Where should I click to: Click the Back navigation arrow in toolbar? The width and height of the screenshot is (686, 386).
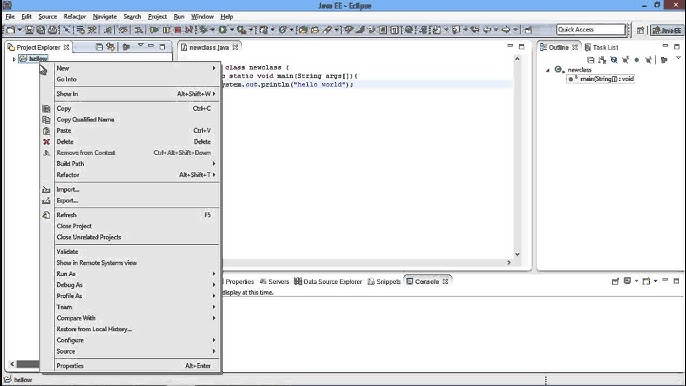click(486, 30)
